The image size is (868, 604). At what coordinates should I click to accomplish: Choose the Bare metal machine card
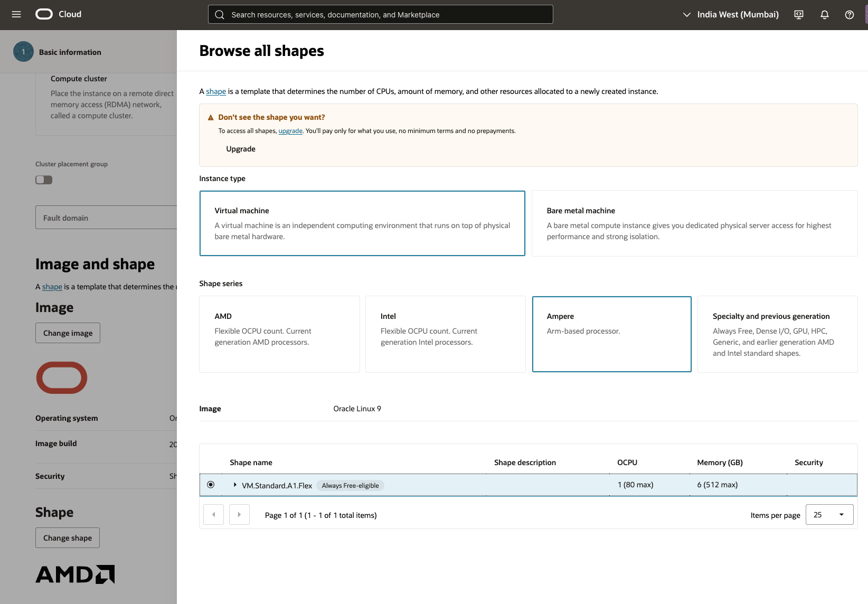click(x=694, y=223)
